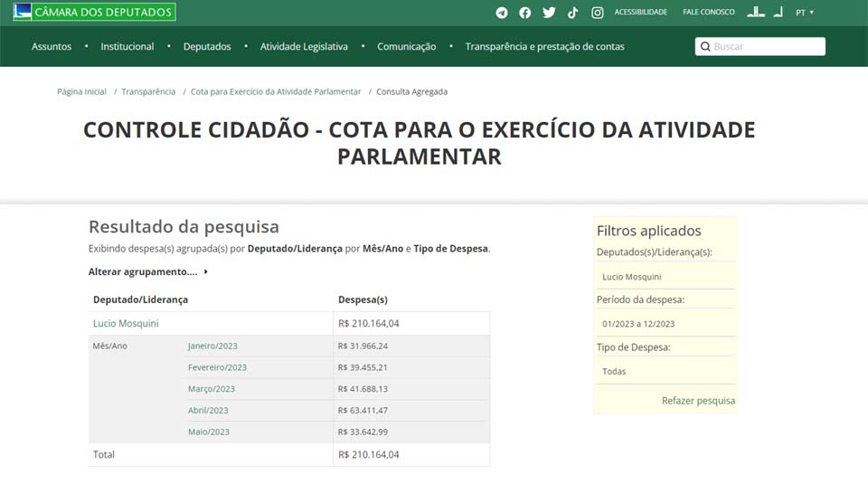
Task: Click the Câmara dos Deputados logo
Action: coord(95,12)
